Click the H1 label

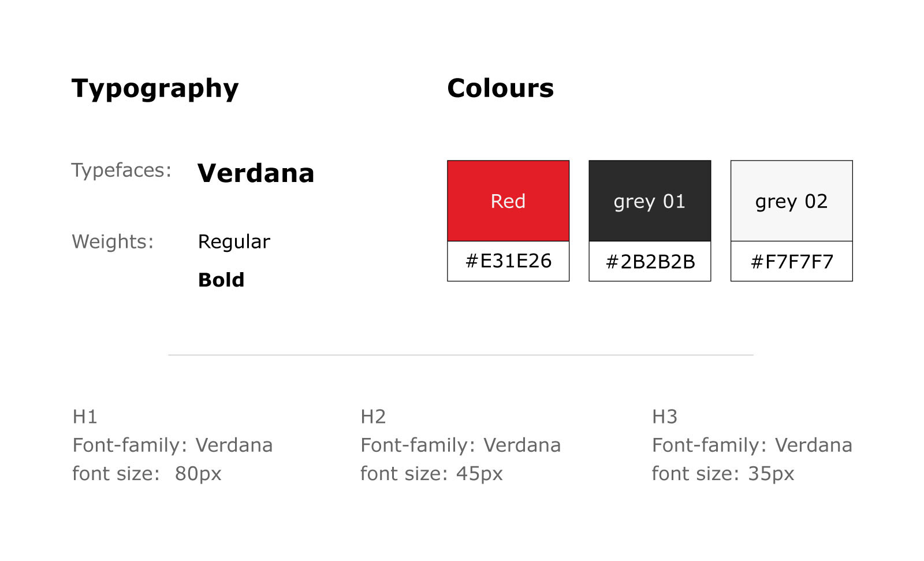(x=85, y=417)
